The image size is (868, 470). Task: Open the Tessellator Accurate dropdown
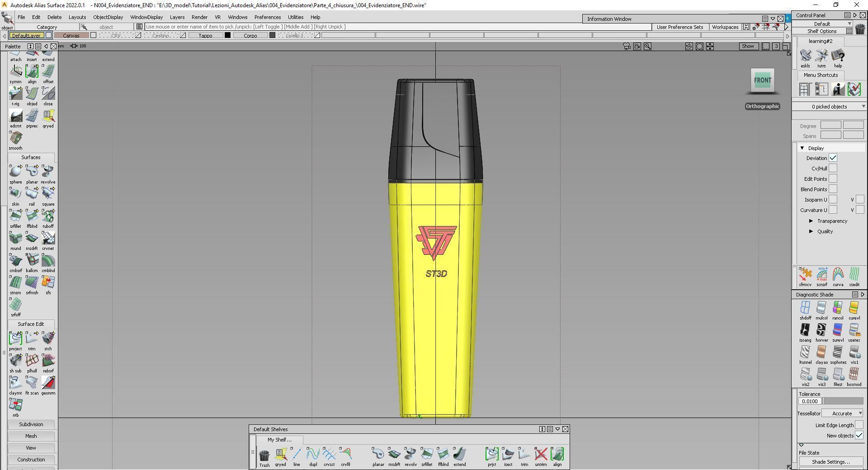pyautogui.click(x=842, y=414)
